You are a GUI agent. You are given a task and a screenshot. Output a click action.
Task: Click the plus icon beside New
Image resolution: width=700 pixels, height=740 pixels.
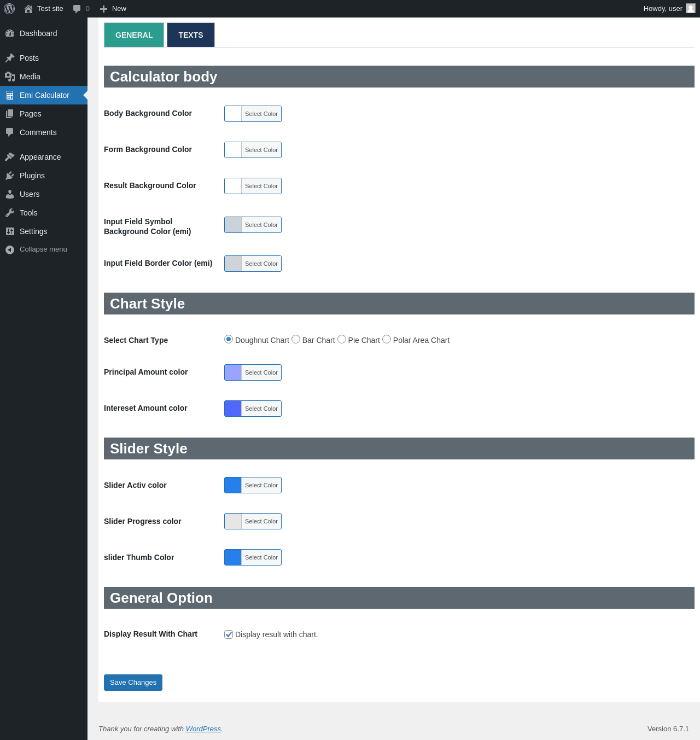tap(103, 9)
